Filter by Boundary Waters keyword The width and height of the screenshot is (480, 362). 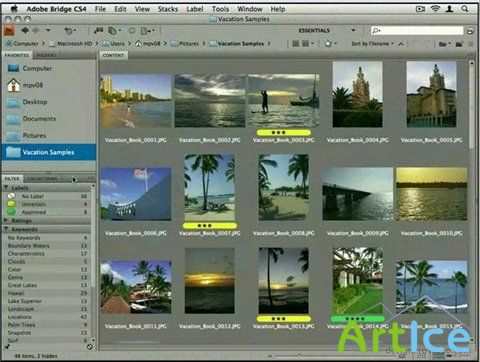click(47, 246)
